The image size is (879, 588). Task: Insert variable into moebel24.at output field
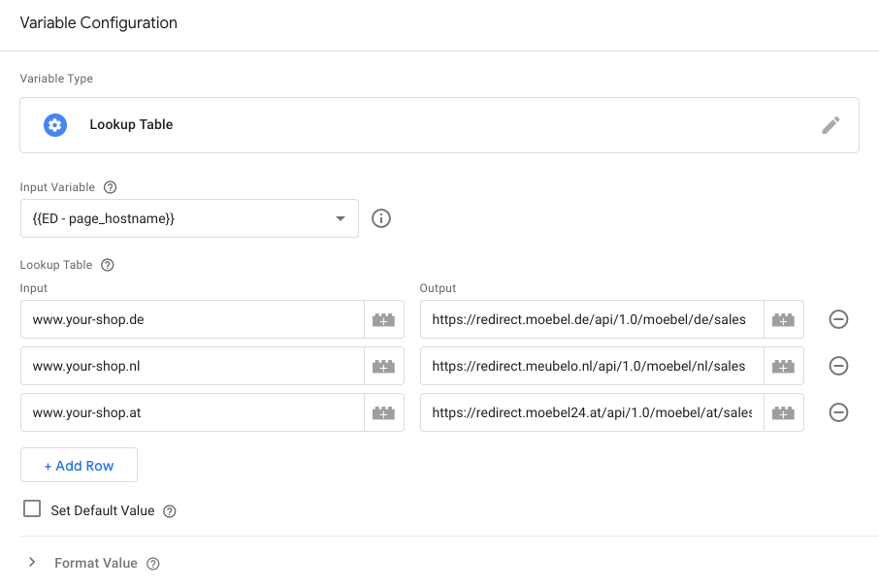point(783,412)
